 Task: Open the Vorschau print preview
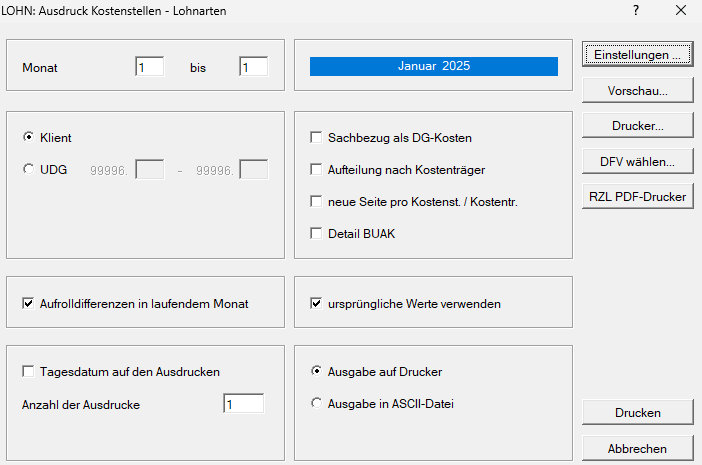coord(637,91)
